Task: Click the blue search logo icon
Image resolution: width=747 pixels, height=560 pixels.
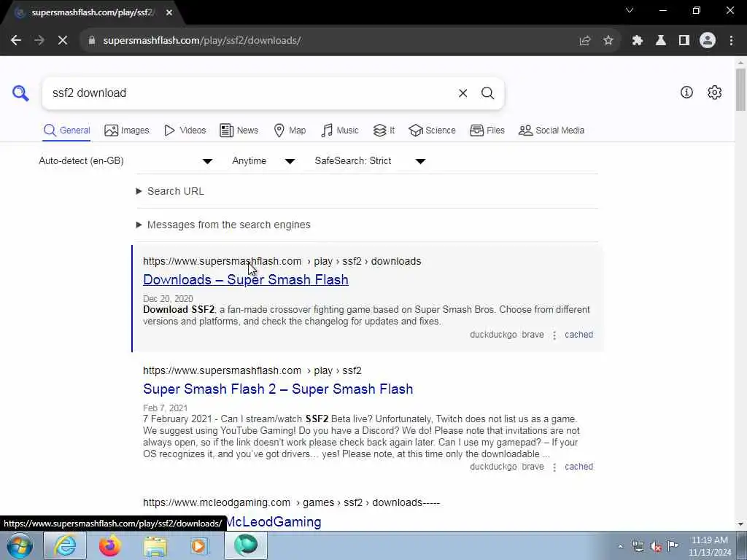Action: [x=20, y=93]
